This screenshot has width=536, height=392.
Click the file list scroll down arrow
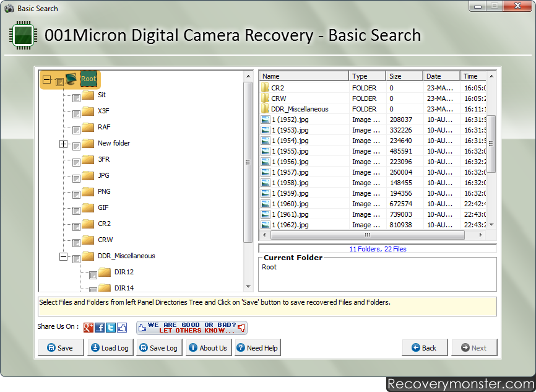click(x=491, y=225)
